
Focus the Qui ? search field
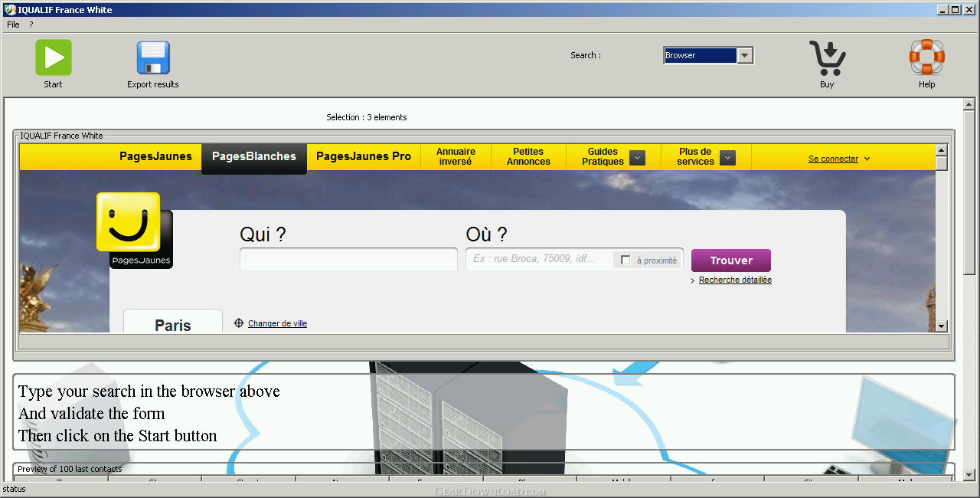[x=348, y=259]
